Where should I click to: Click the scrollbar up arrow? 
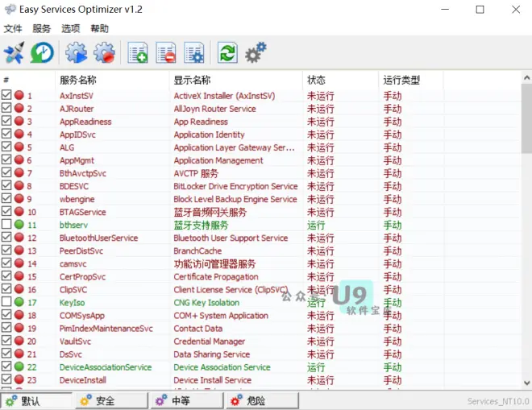(526, 77)
